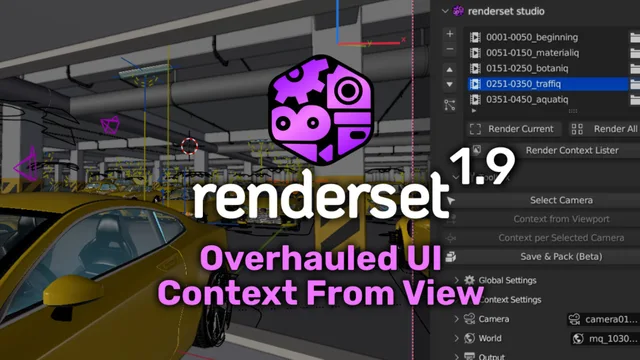The image size is (640, 360).
Task: Expand the list filter triangle
Action: tap(474, 111)
